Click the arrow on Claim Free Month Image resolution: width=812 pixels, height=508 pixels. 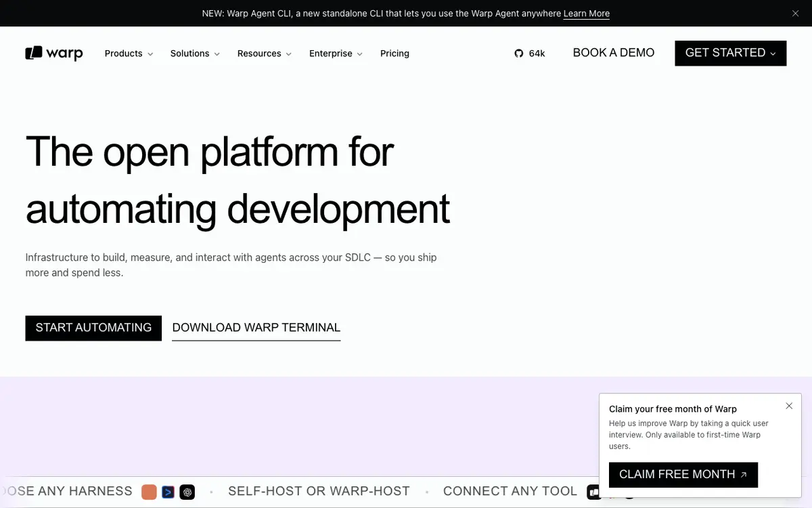(744, 475)
